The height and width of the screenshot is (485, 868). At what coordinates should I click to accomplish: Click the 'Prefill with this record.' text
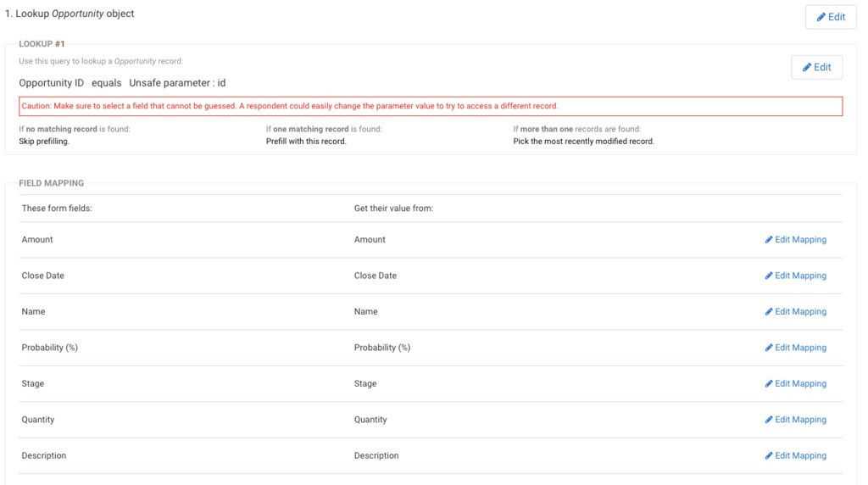(x=306, y=142)
